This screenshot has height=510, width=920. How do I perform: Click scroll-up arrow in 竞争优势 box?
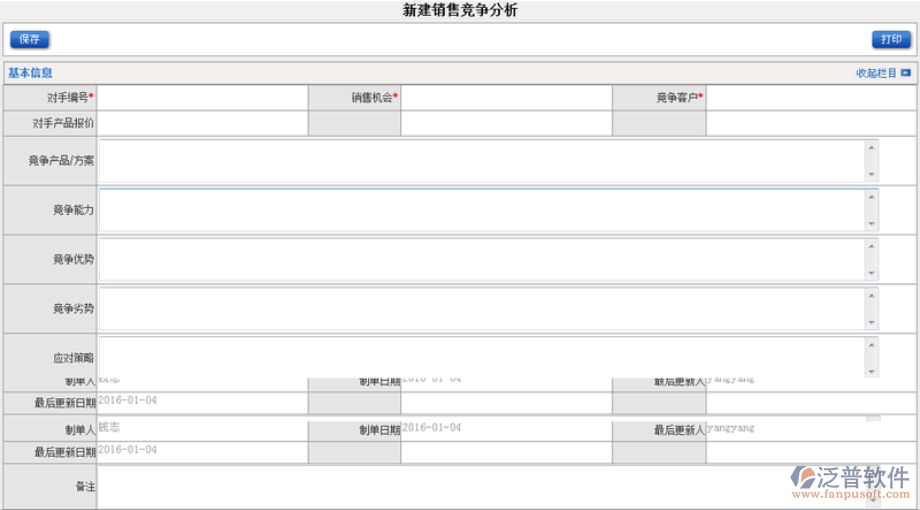click(x=872, y=246)
